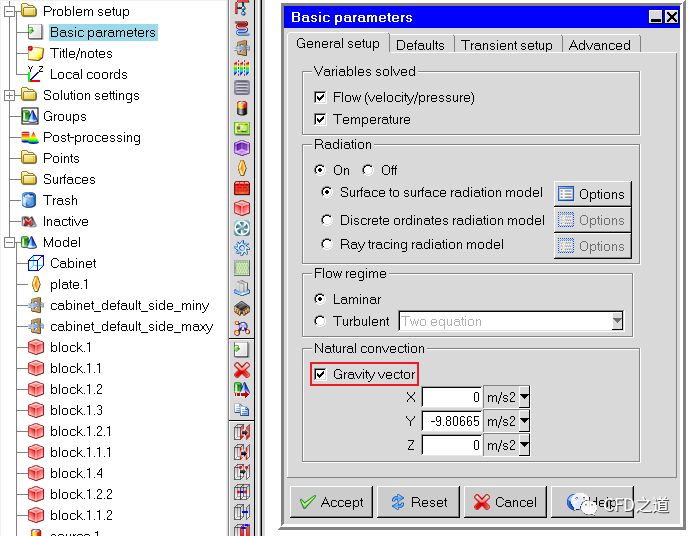Create a package chip object
Image resolution: width=692 pixels, height=536 pixels.
point(242,308)
